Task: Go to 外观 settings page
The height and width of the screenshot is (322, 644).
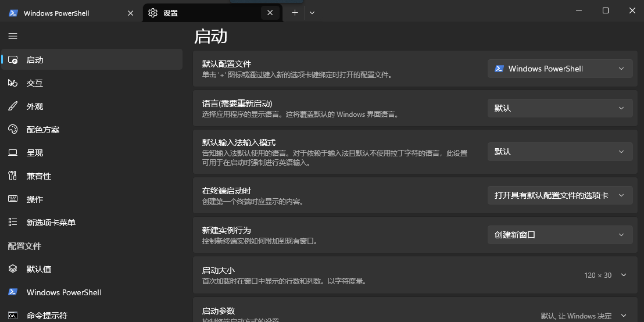Action: 92,106
